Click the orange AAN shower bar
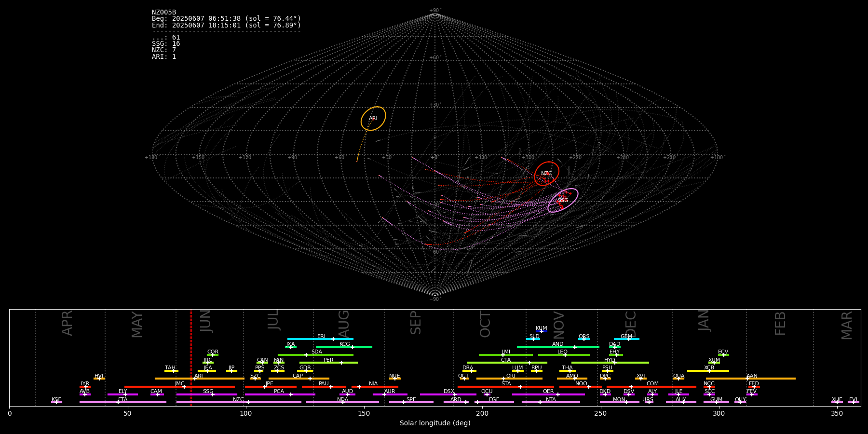The image size is (868, 434). click(751, 379)
